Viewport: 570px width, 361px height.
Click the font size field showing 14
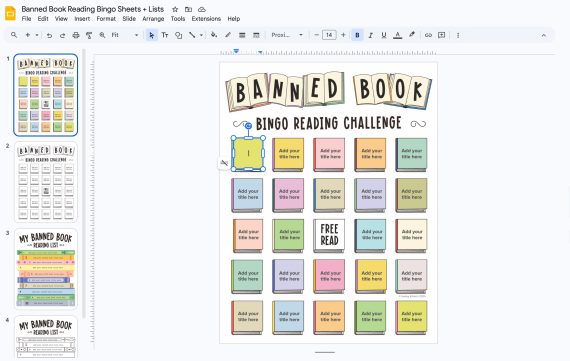[x=329, y=35]
